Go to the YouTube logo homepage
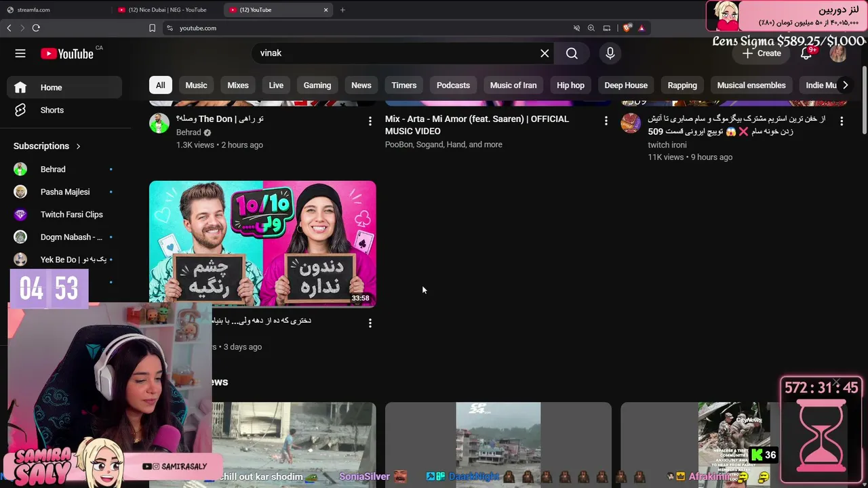 click(67, 54)
